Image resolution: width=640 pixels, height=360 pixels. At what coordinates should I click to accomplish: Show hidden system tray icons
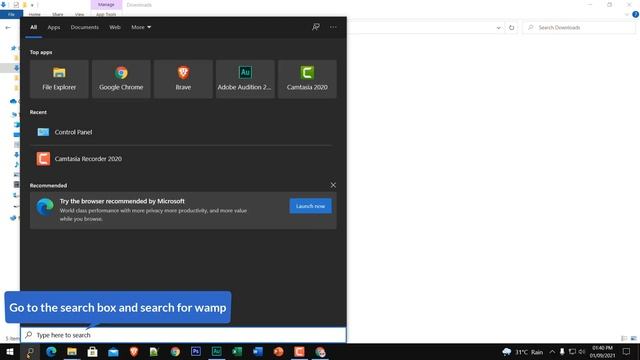552,352
